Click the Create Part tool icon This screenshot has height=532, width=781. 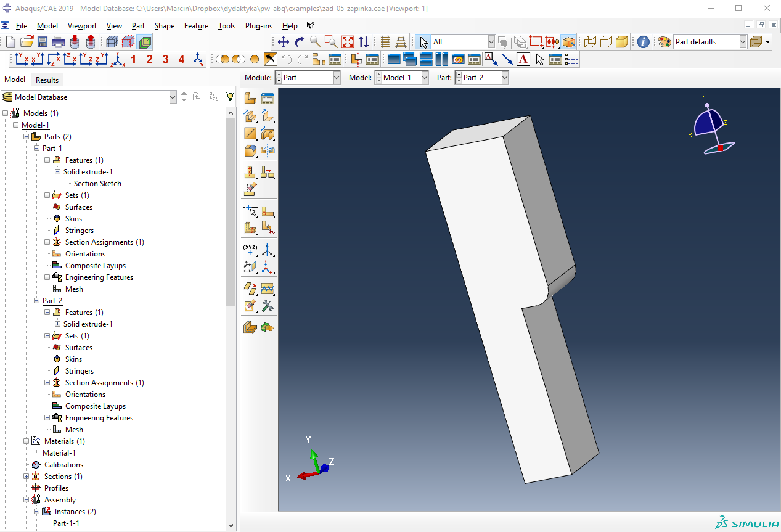pyautogui.click(x=250, y=98)
